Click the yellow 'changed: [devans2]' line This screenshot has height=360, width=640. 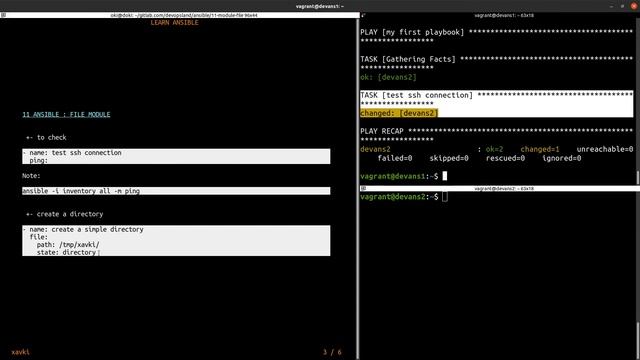click(399, 113)
